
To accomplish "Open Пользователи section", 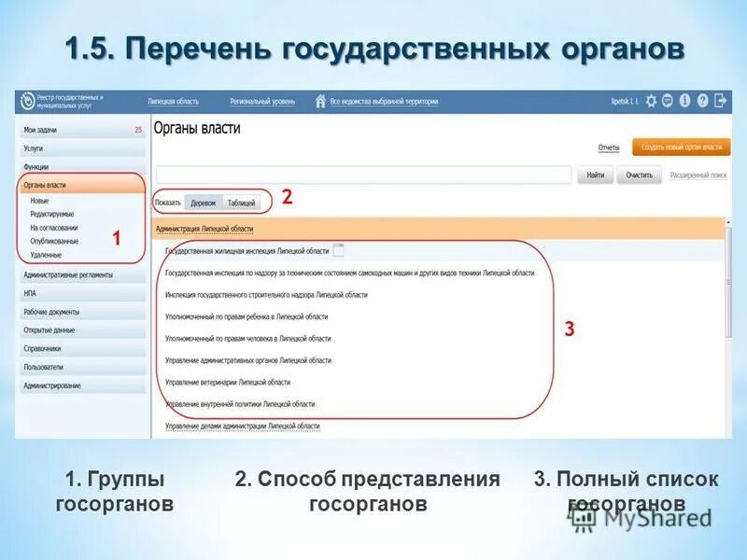I will tap(83, 368).
